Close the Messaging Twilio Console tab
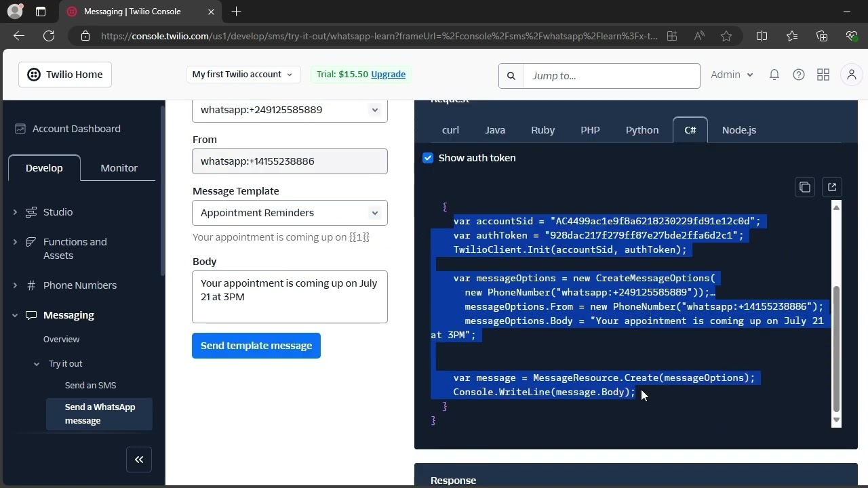 211,12
